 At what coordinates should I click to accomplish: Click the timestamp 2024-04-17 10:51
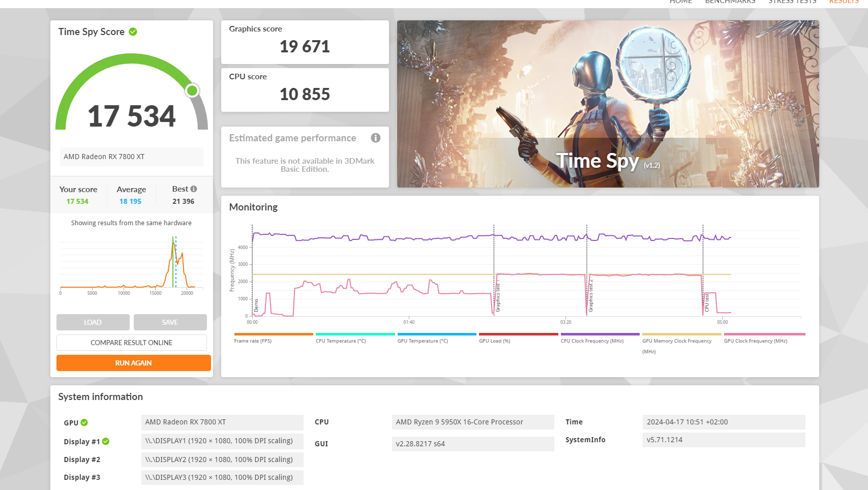click(724, 422)
